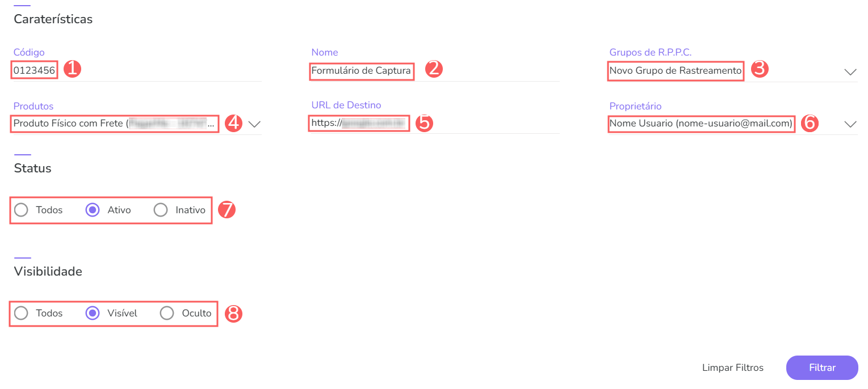Screen dimensions: 868x389
Task: Click the red number 8 badge beside Visibilidade options
Action: pyautogui.click(x=234, y=314)
